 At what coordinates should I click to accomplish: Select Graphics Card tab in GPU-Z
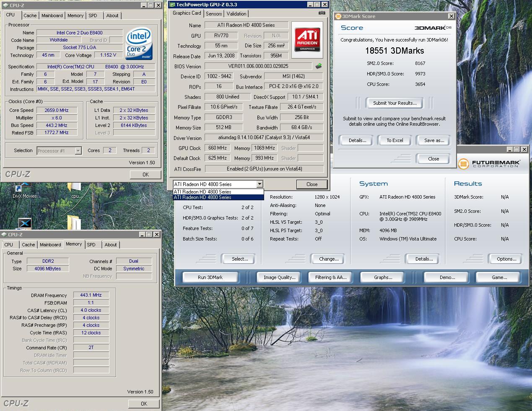[187, 13]
